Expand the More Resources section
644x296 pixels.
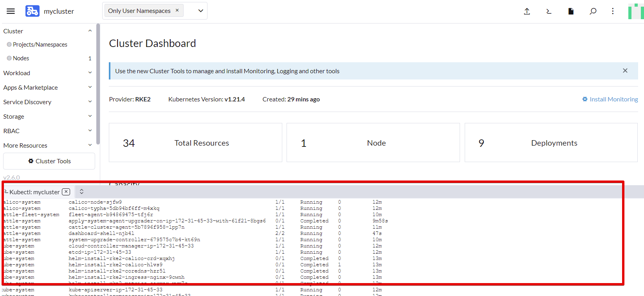point(90,145)
